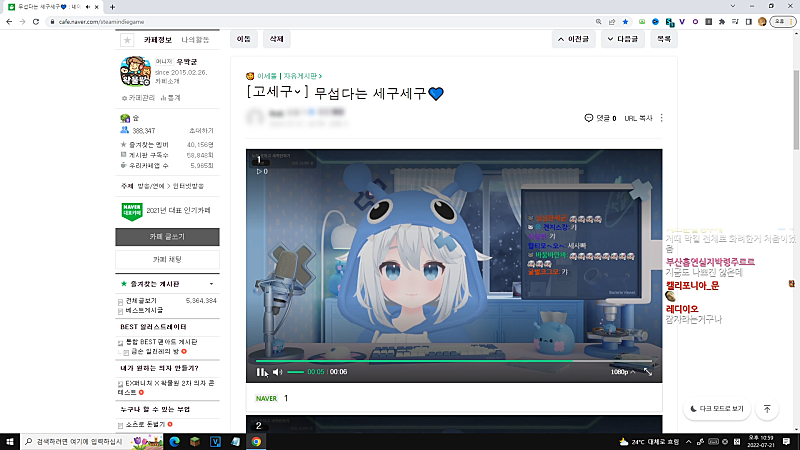Open the 주학군 manager name
This screenshot has height=450, width=800.
click(x=187, y=62)
